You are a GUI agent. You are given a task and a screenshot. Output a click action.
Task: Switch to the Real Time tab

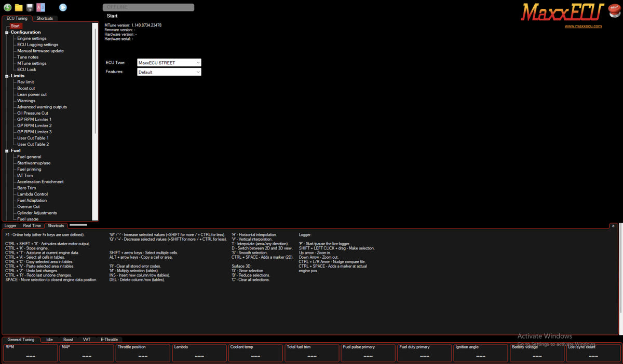click(32, 226)
